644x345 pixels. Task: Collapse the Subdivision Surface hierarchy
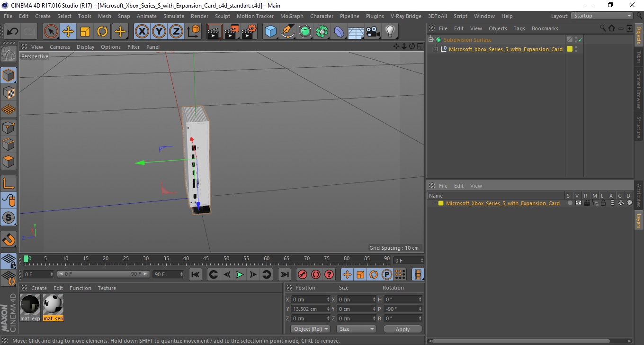pyautogui.click(x=431, y=40)
